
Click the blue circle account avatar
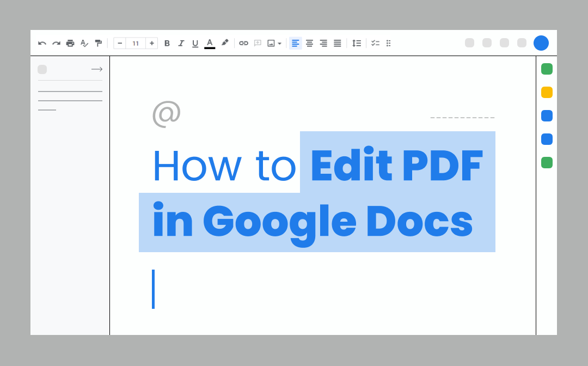(541, 43)
